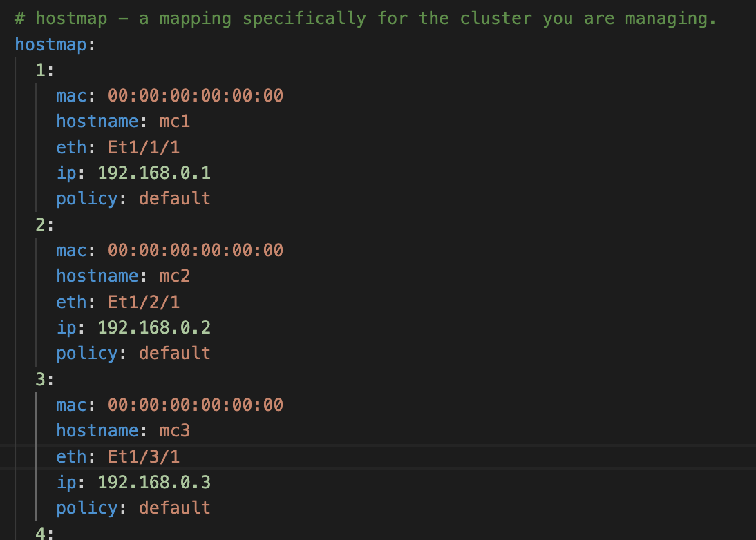Click the MAC address of host mc1
756x540 pixels.
(196, 96)
